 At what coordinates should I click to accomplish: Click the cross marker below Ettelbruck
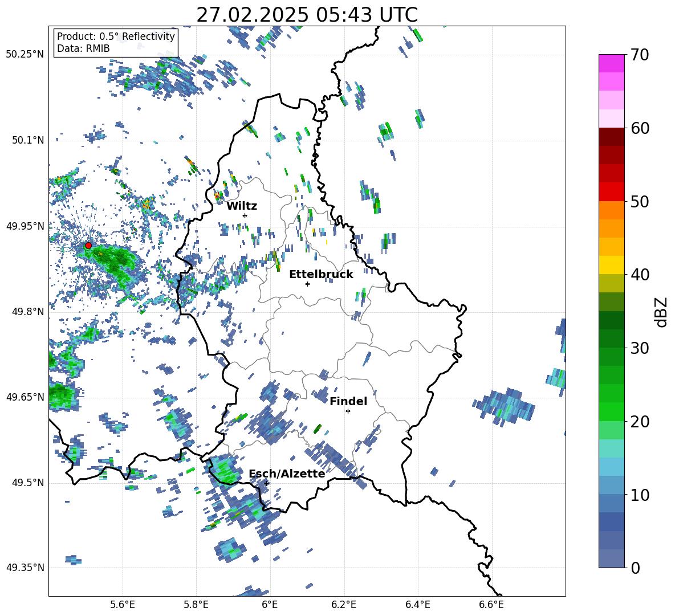pyautogui.click(x=307, y=284)
